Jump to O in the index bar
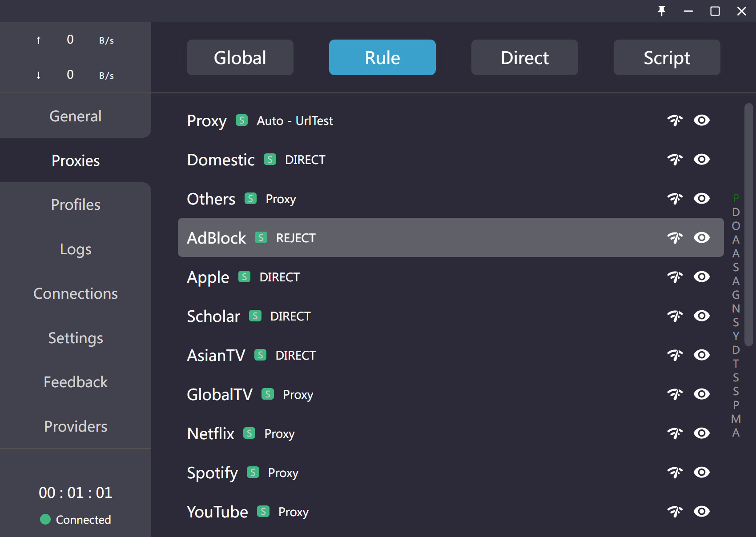The width and height of the screenshot is (756, 537). pyautogui.click(x=736, y=226)
